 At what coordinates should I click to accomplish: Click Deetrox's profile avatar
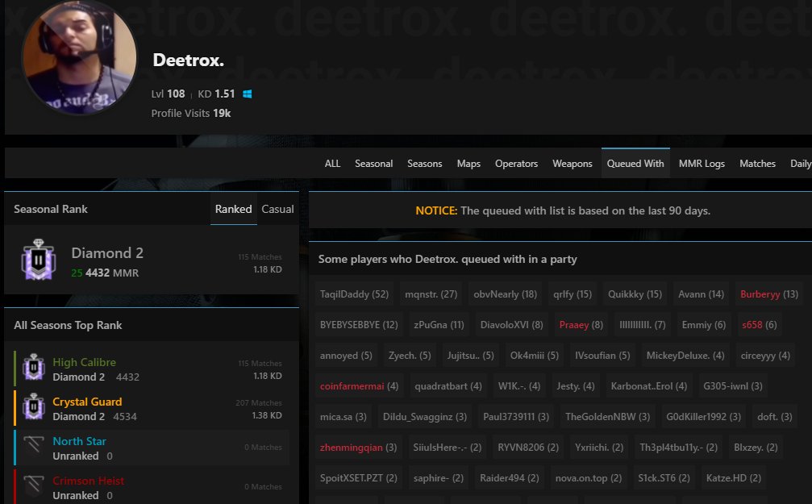79,57
